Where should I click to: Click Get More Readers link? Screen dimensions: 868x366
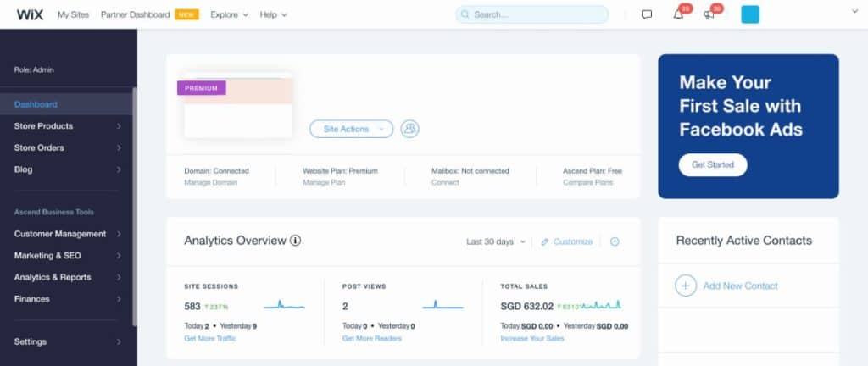click(x=372, y=338)
